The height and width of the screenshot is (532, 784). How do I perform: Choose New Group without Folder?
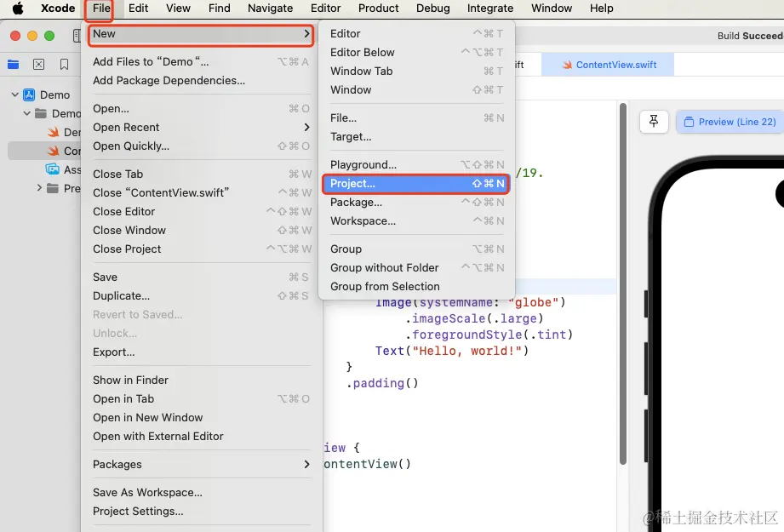pyautogui.click(x=416, y=267)
